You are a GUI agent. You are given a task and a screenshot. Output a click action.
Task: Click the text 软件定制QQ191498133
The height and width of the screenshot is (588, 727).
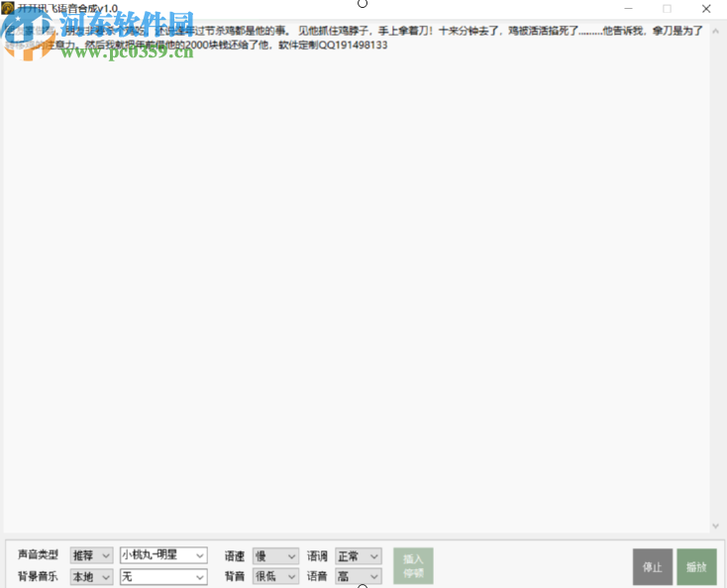coord(333,45)
